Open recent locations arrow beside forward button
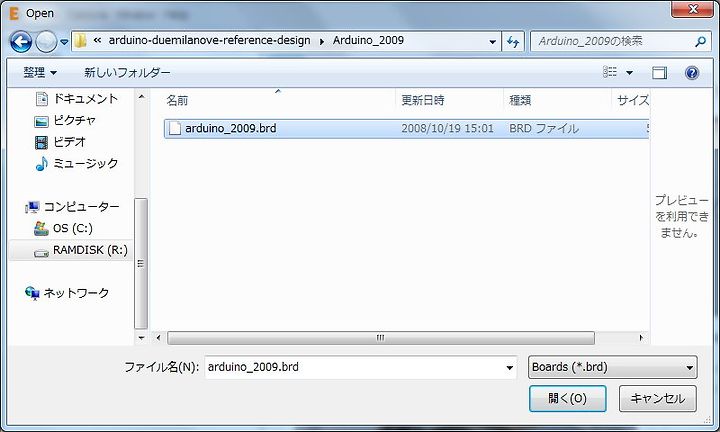The image size is (720, 432). click(64, 42)
